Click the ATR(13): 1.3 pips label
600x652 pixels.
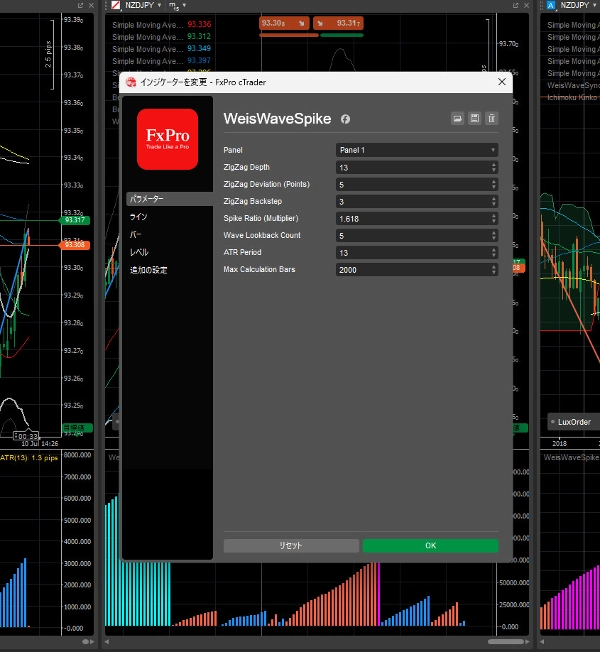(x=29, y=458)
